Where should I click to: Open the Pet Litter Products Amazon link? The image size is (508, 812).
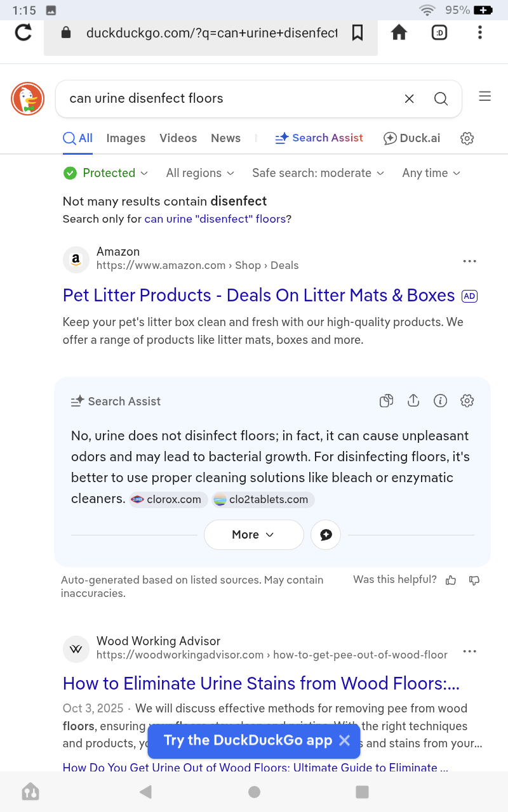pyautogui.click(x=258, y=296)
